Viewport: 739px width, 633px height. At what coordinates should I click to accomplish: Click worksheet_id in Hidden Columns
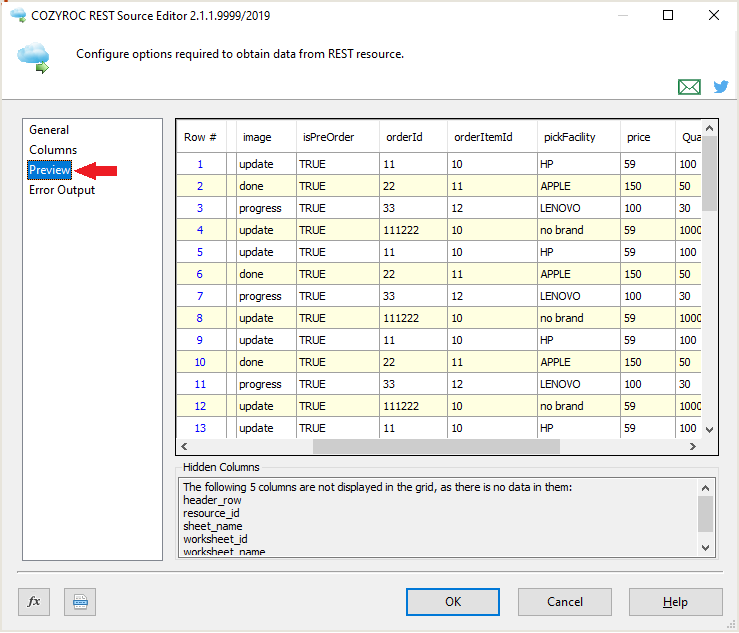click(x=215, y=539)
